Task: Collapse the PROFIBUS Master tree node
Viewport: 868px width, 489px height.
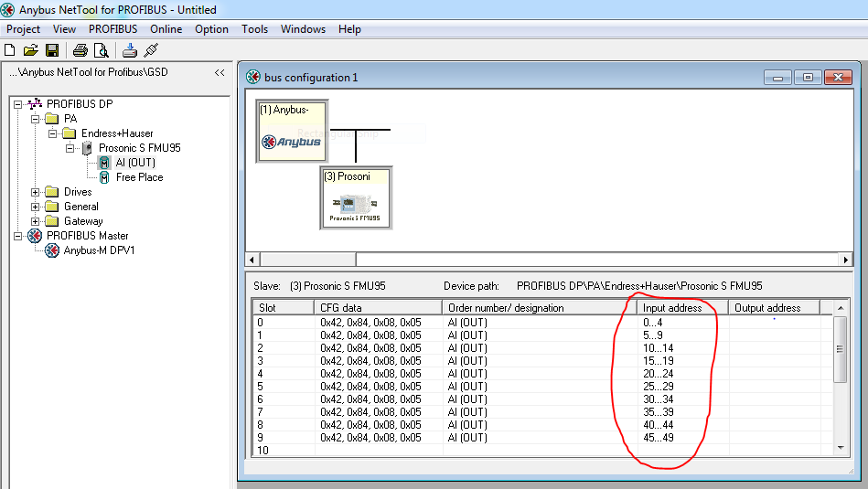Action: (x=17, y=236)
